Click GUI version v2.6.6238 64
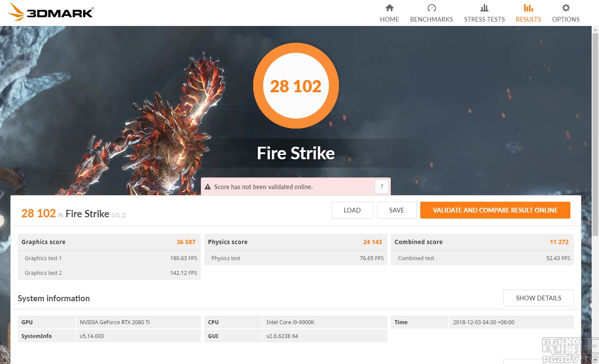This screenshot has width=599, height=364. (x=282, y=336)
